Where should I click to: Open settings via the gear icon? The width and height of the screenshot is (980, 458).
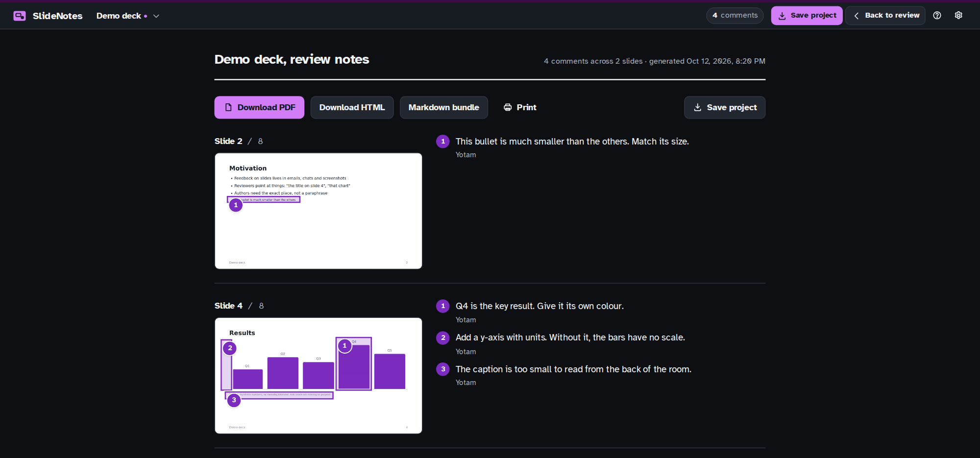click(x=958, y=15)
